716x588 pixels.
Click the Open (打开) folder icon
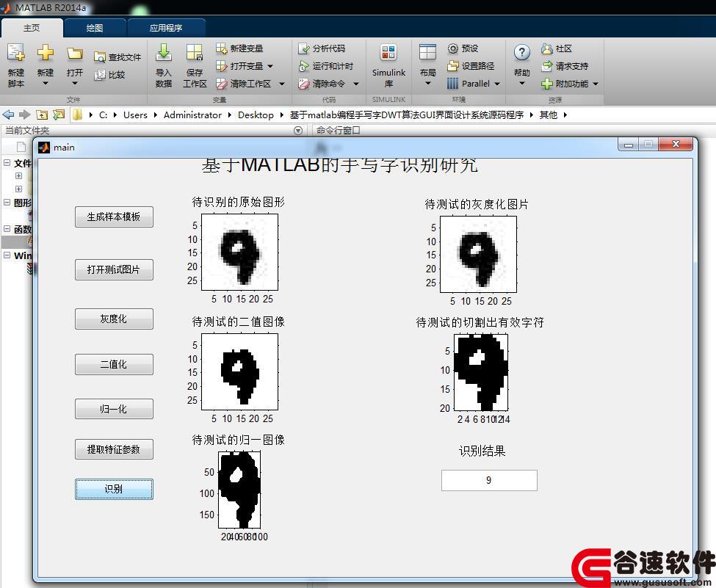pyautogui.click(x=74, y=54)
